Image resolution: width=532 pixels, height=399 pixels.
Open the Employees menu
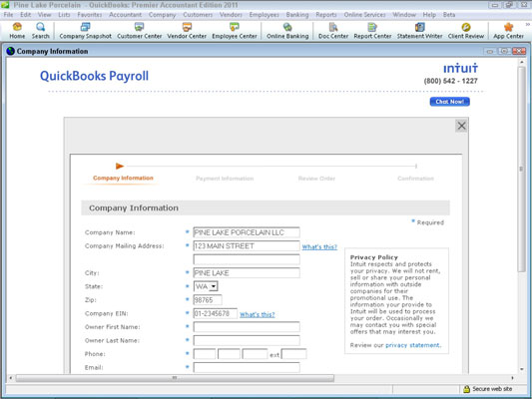pyautogui.click(x=264, y=15)
